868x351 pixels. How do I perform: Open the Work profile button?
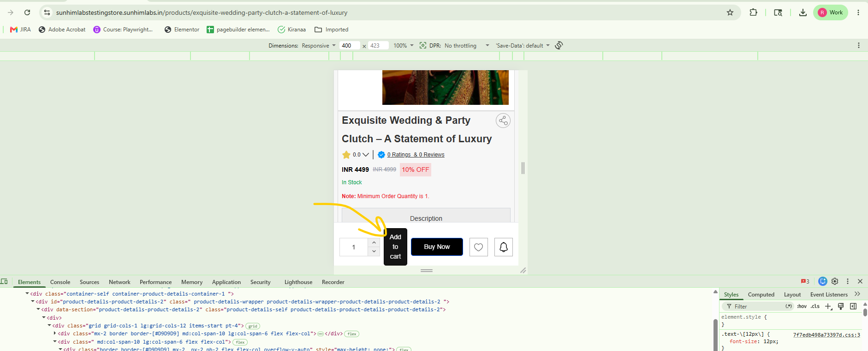coord(831,12)
